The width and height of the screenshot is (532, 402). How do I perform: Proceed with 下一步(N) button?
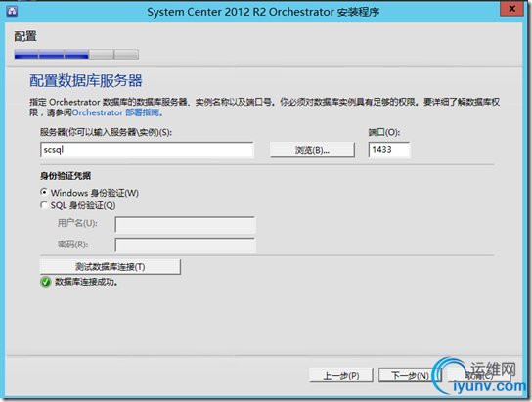click(410, 376)
